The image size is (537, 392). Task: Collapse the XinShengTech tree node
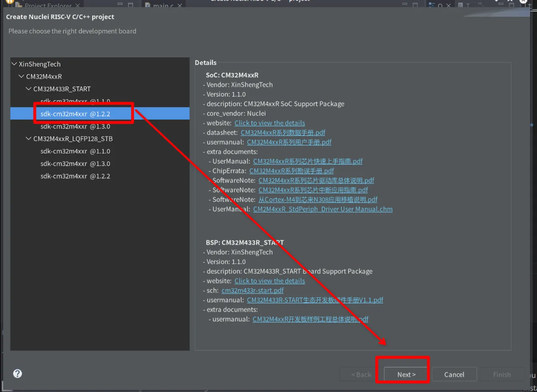coord(14,64)
